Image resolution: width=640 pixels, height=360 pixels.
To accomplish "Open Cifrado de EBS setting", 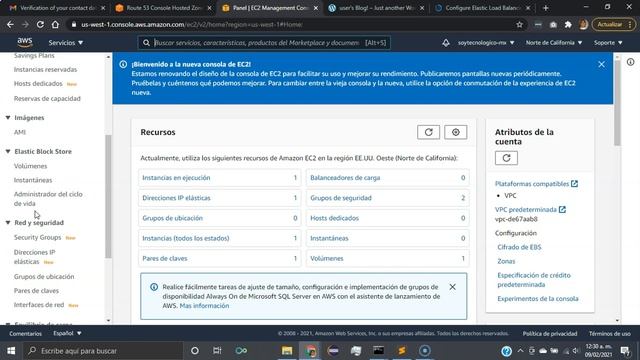I will click(x=519, y=247).
